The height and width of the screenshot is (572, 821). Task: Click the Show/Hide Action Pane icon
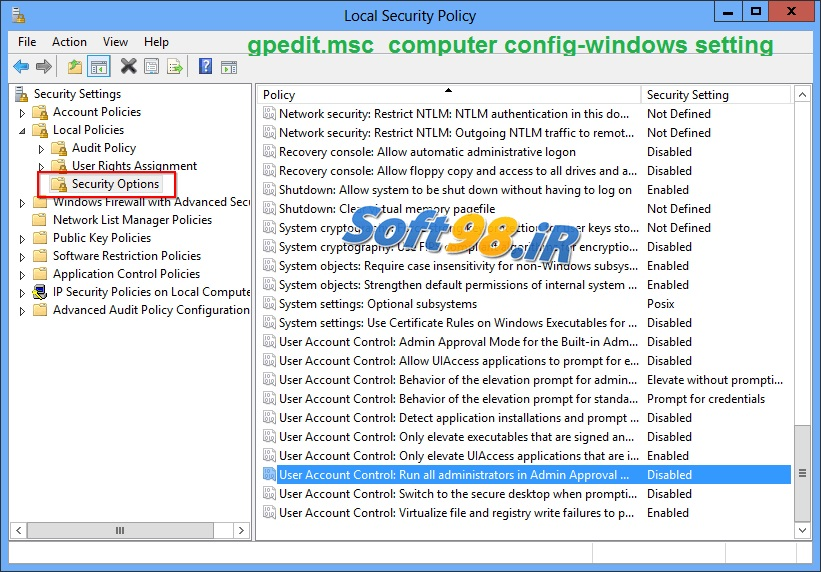click(x=231, y=67)
